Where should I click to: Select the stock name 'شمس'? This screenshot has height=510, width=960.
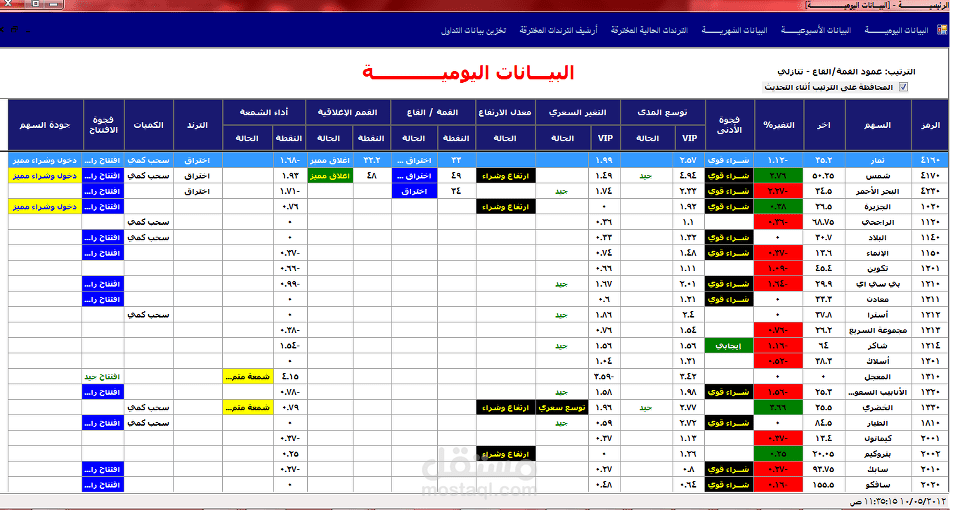[x=879, y=176]
